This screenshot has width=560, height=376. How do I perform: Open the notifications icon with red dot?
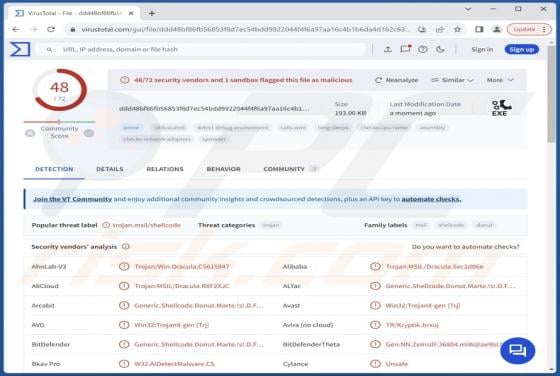click(406, 49)
